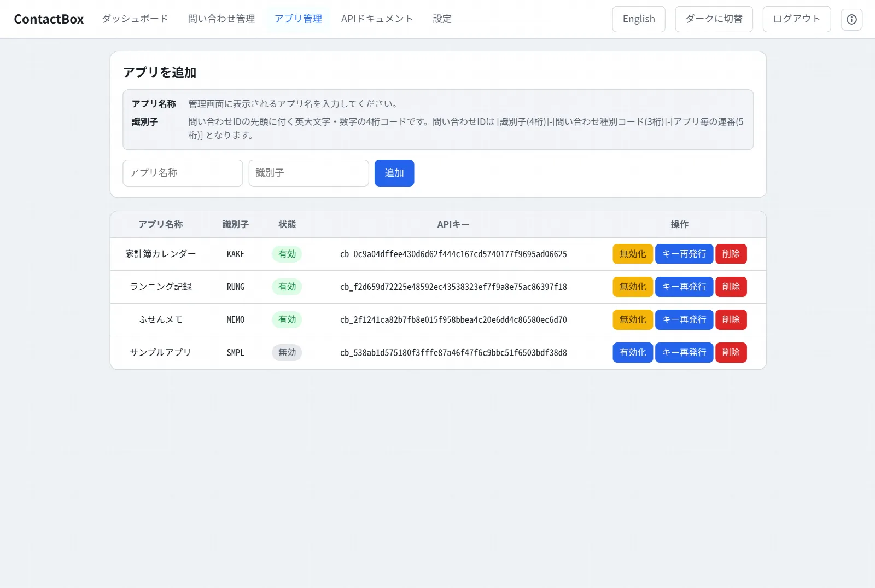Click the info icon in header
This screenshot has width=875, height=588.
click(851, 19)
